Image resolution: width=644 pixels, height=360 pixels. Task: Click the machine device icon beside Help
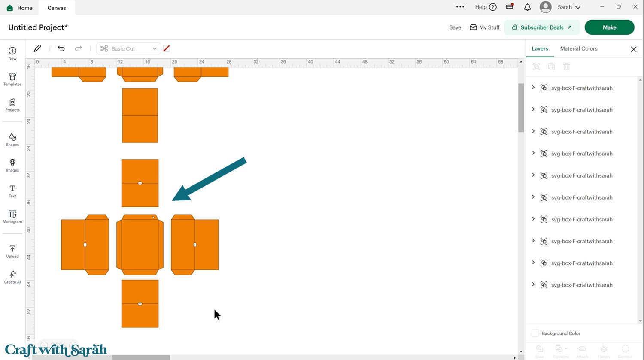510,6
